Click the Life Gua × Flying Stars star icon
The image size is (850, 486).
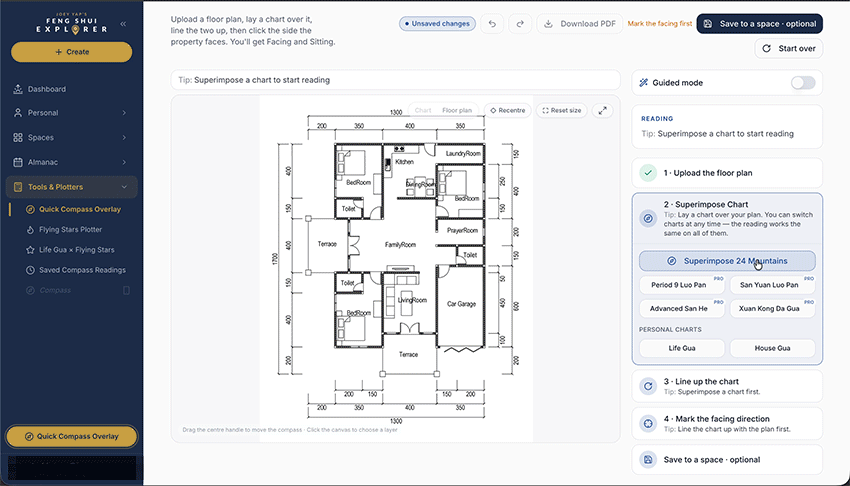30,250
